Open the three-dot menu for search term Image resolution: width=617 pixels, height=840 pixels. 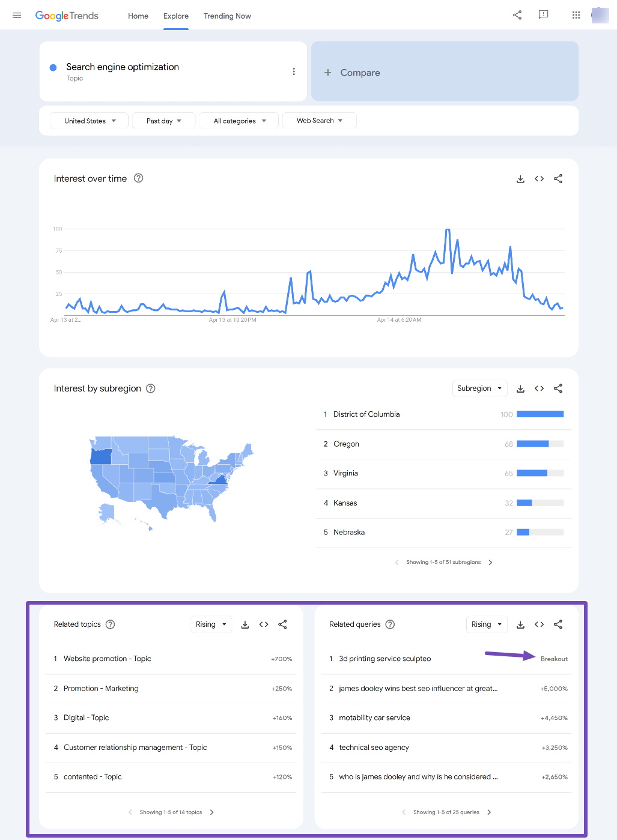[294, 71]
